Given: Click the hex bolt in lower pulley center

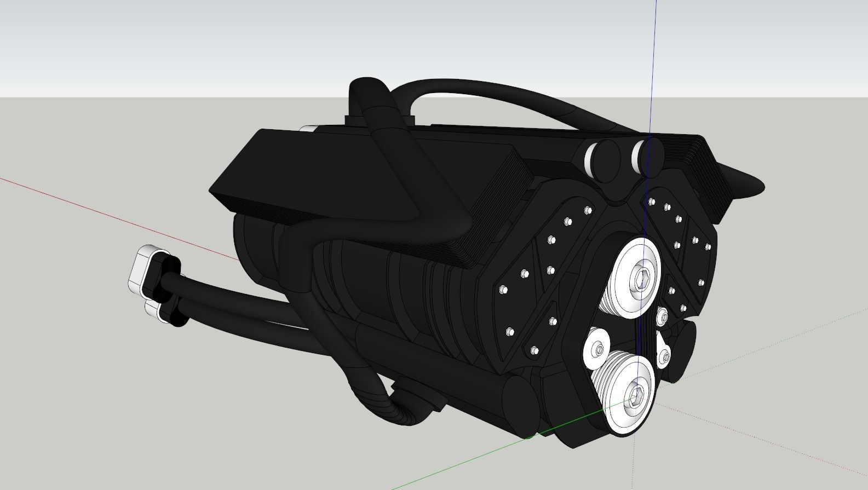Looking at the screenshot, I should 637,396.
